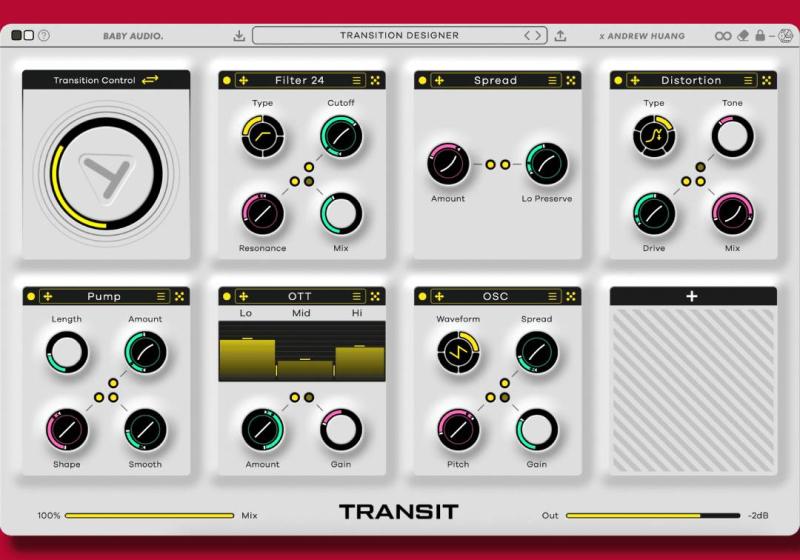This screenshot has width=800, height=560.
Task: Open the Filter 24 module menu
Action: [x=357, y=81]
